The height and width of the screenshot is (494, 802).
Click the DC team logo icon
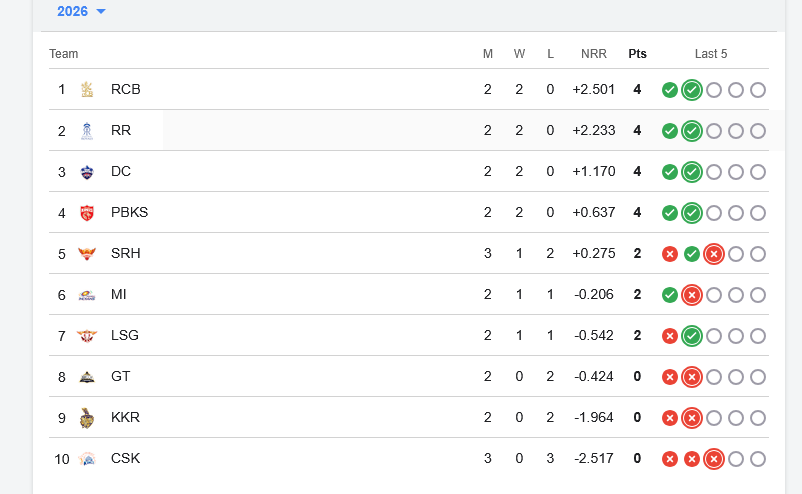coord(88,171)
